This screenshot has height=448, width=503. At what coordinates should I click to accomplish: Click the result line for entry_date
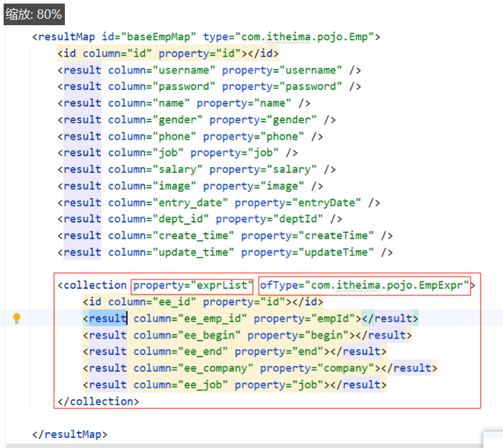point(219,202)
